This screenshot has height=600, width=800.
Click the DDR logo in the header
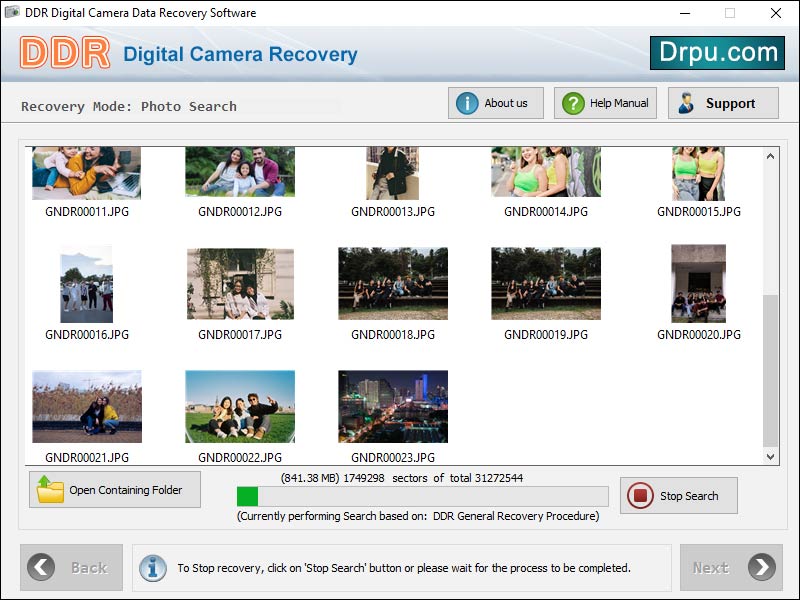pos(62,52)
